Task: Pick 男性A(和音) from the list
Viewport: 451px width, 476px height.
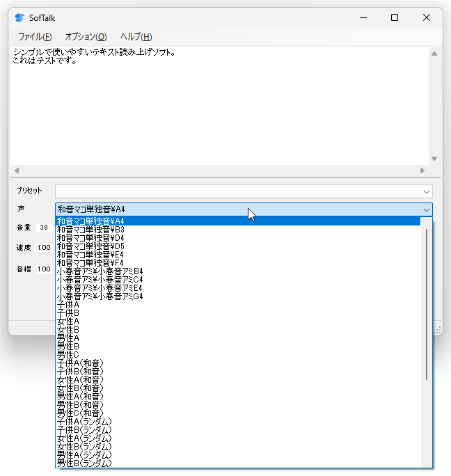Action: click(238, 397)
